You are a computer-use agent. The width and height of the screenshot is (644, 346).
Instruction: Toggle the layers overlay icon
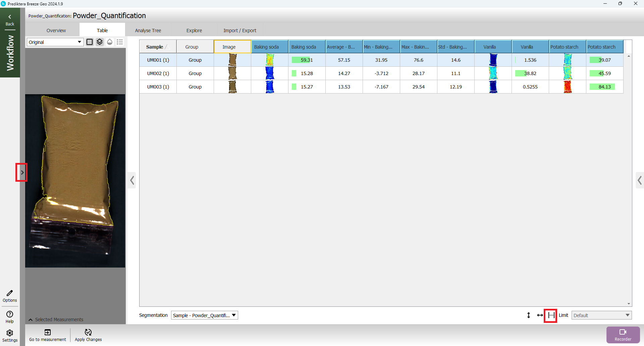pyautogui.click(x=100, y=42)
